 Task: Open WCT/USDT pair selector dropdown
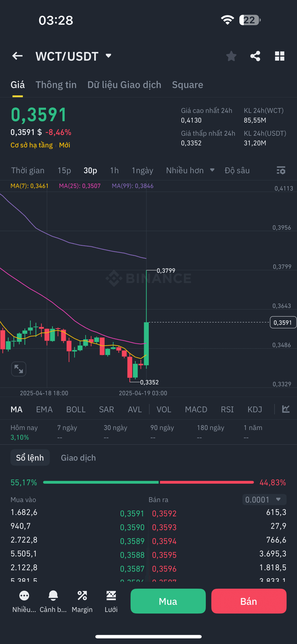pos(74,56)
